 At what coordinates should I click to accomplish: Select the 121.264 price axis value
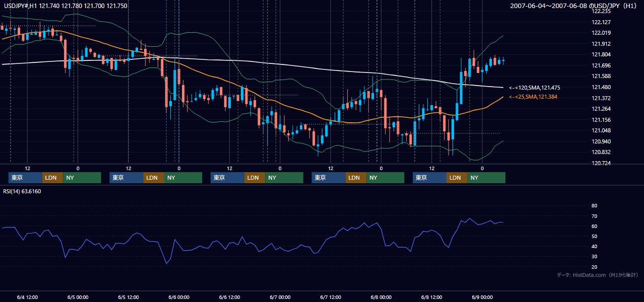point(602,109)
